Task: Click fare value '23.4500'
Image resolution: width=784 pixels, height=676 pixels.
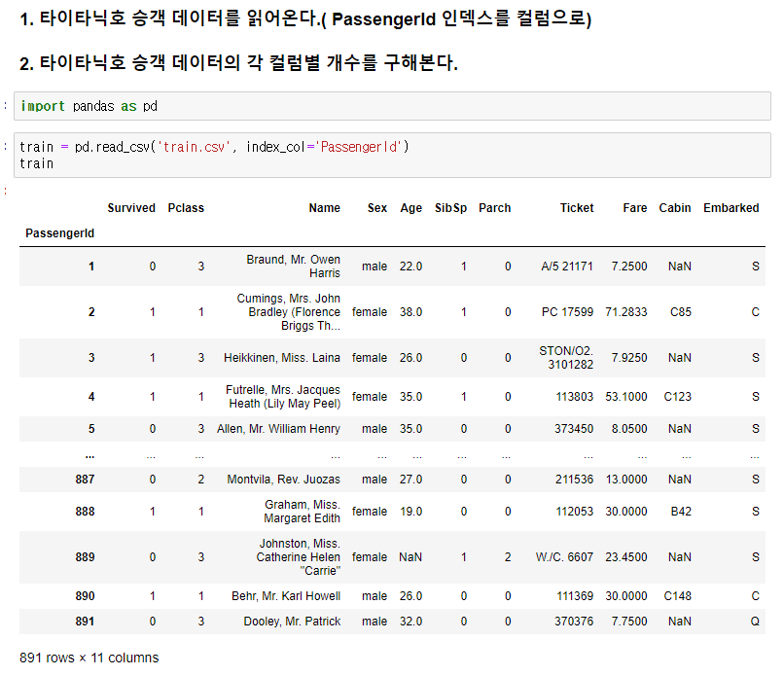Action: coord(626,557)
